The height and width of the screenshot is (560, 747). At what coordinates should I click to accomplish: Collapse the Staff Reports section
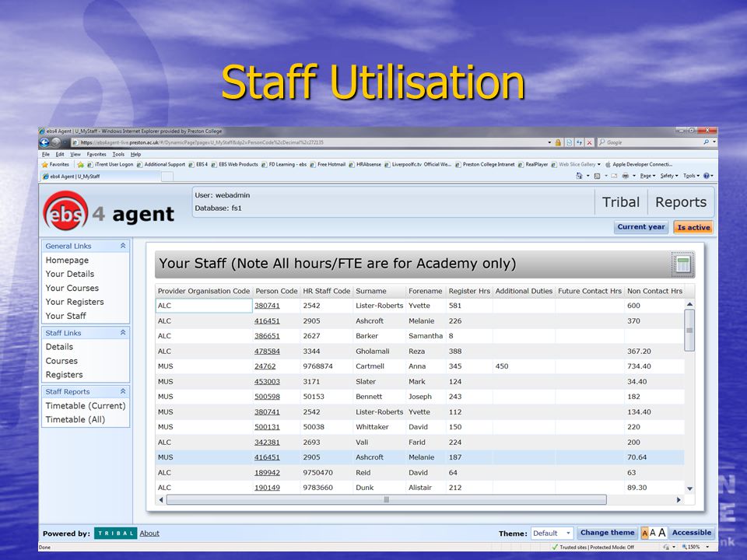(x=123, y=391)
